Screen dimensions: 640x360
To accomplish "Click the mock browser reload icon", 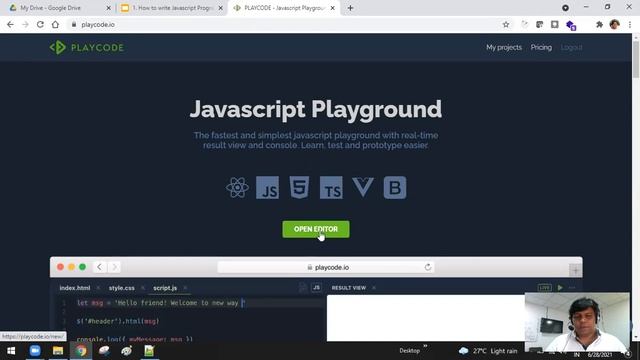I will [427, 267].
